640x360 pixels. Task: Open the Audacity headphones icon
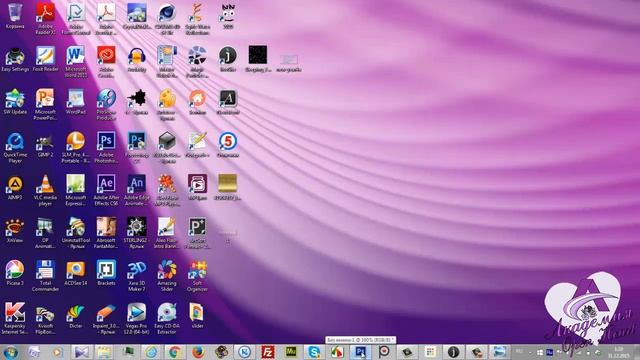pyautogui.click(x=137, y=59)
